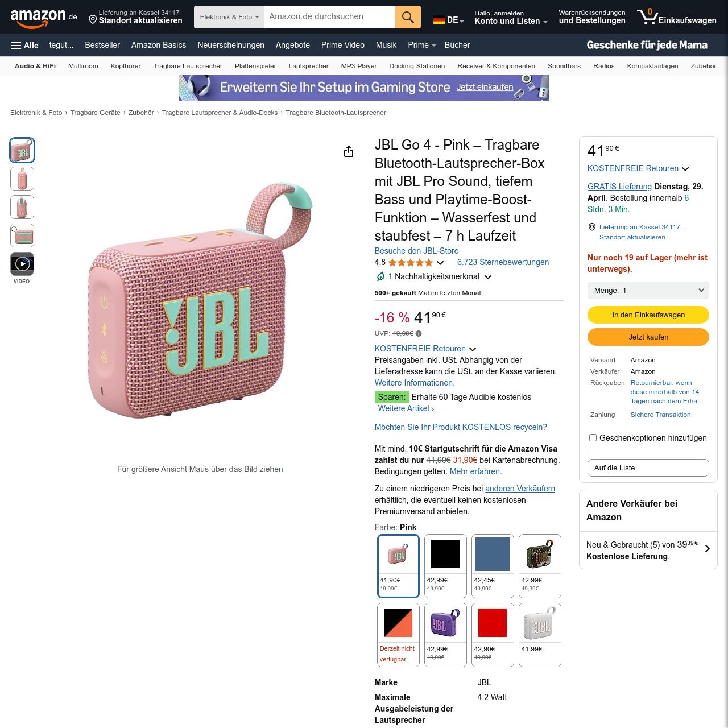Go to the Kopfhörer subcategory tab
This screenshot has height=728, width=728.
pyautogui.click(x=126, y=66)
